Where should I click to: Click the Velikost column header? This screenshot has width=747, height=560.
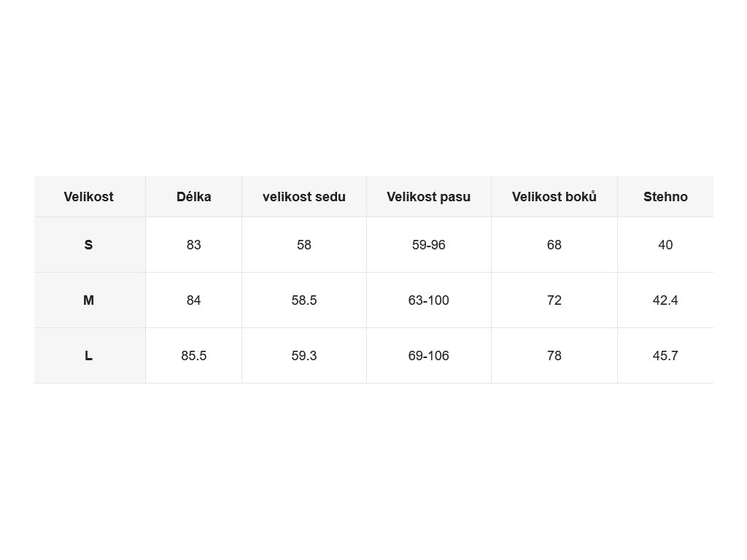pos(88,197)
